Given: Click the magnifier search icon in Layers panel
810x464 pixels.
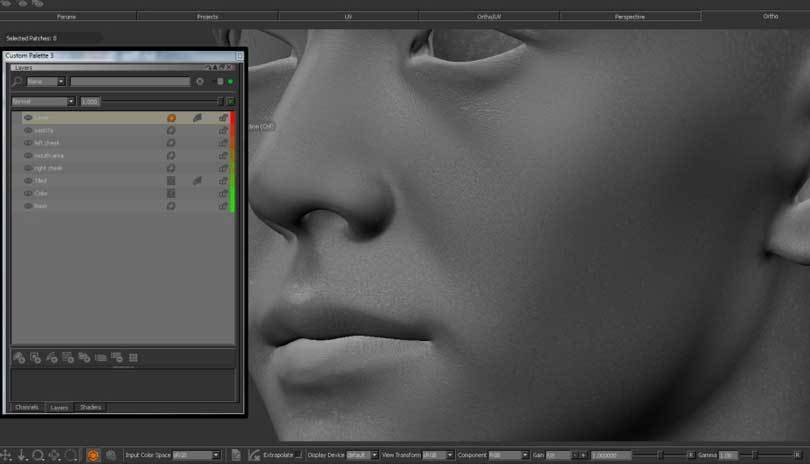Looking at the screenshot, I should (17, 82).
